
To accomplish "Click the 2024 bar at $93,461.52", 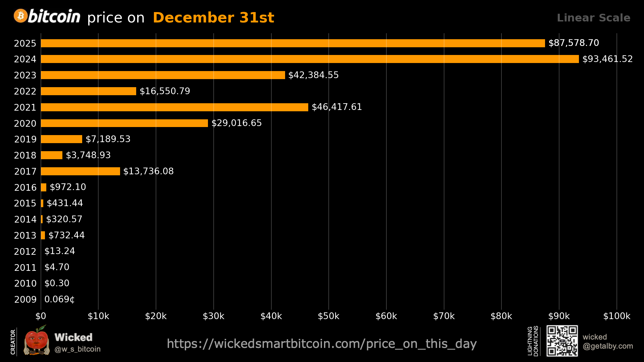I will click(310, 59).
